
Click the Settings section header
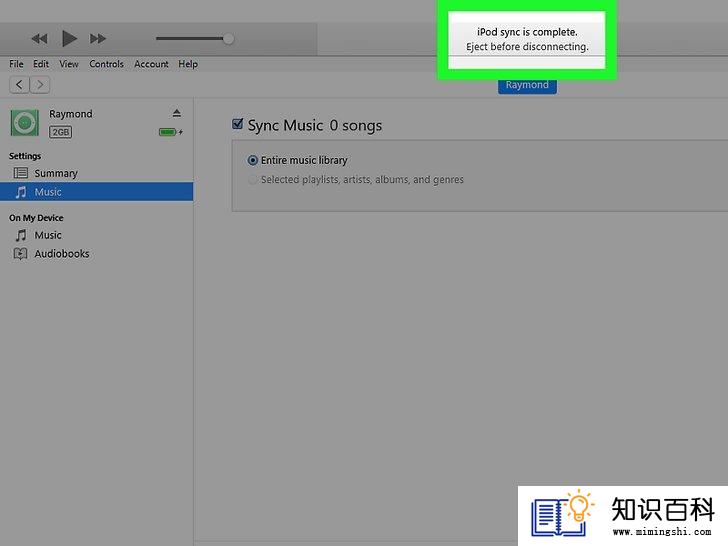pyautogui.click(x=25, y=156)
